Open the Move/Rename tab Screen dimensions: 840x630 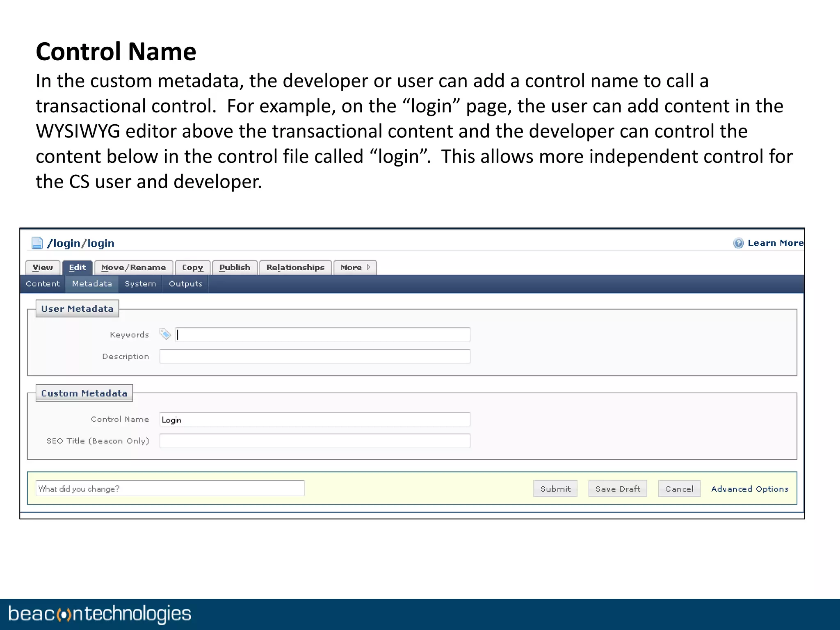click(134, 267)
